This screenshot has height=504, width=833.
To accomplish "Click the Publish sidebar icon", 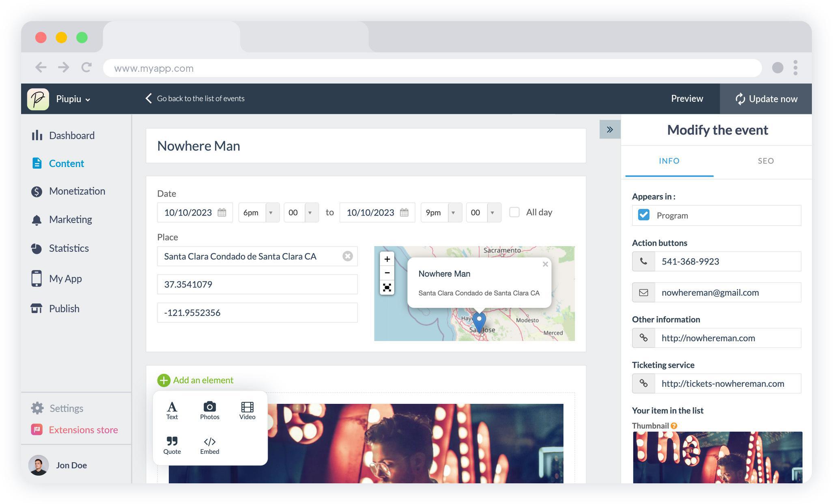I will [36, 308].
